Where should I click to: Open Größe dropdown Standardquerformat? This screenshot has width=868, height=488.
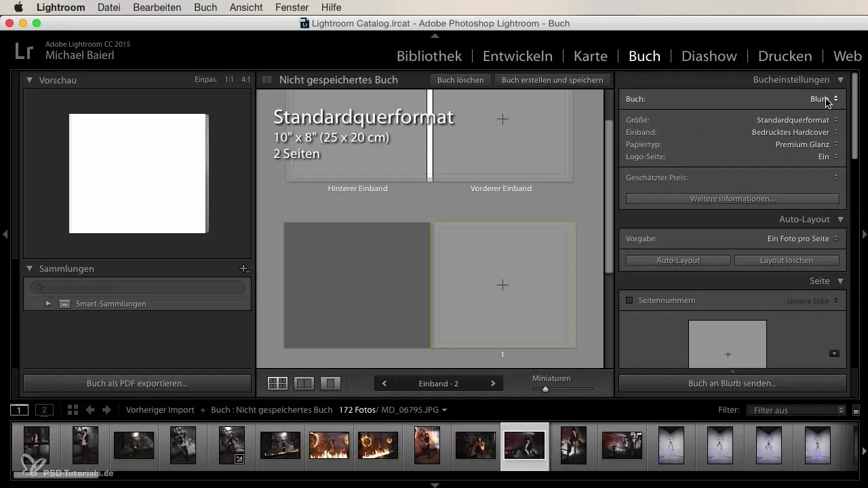[797, 120]
